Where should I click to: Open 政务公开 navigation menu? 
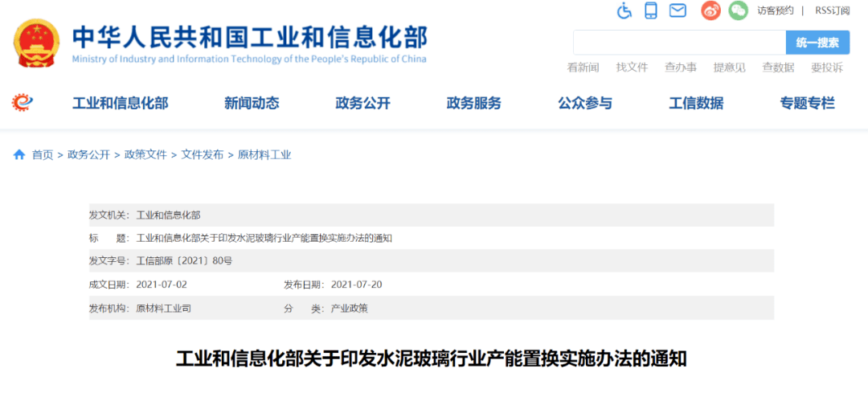tap(362, 103)
